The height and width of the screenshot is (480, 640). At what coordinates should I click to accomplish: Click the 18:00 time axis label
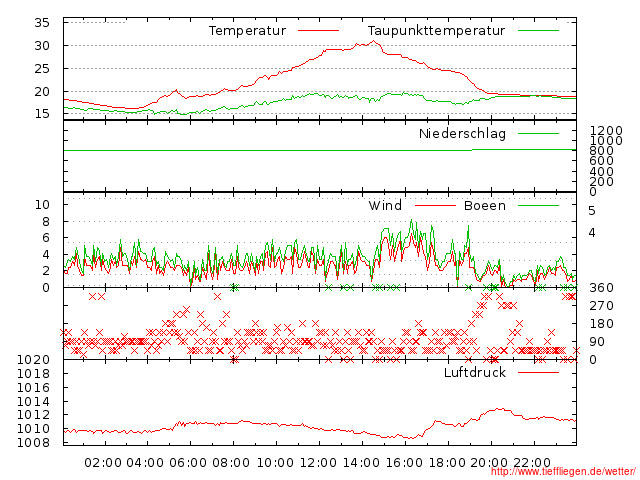coord(447,463)
